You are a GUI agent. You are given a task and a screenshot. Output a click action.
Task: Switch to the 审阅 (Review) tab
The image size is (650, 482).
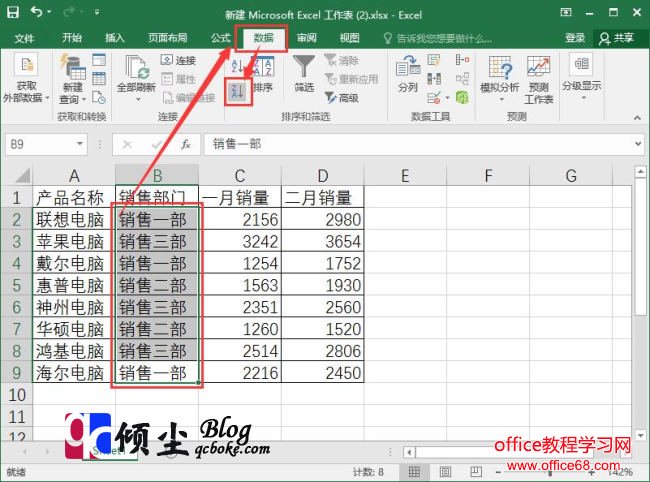pos(307,38)
